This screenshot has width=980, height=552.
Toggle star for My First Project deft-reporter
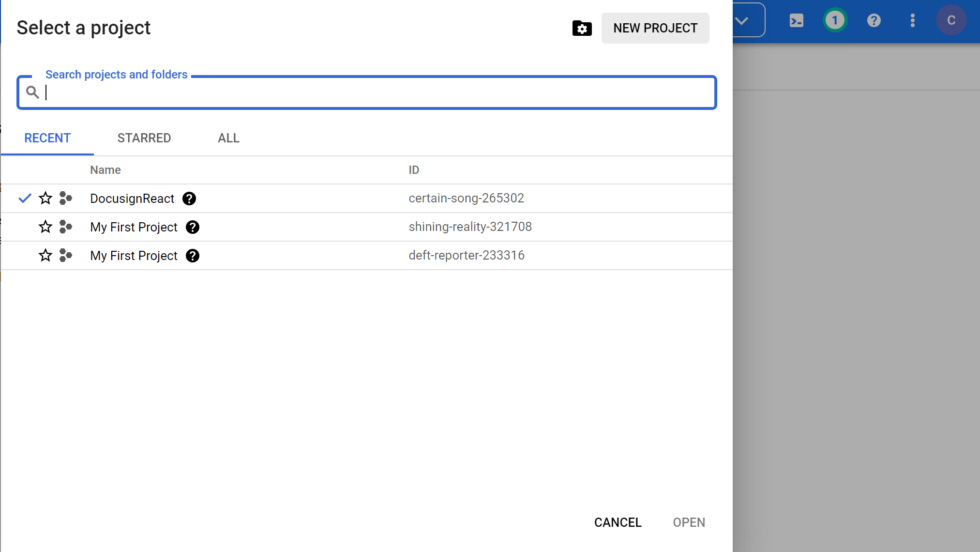click(x=46, y=255)
